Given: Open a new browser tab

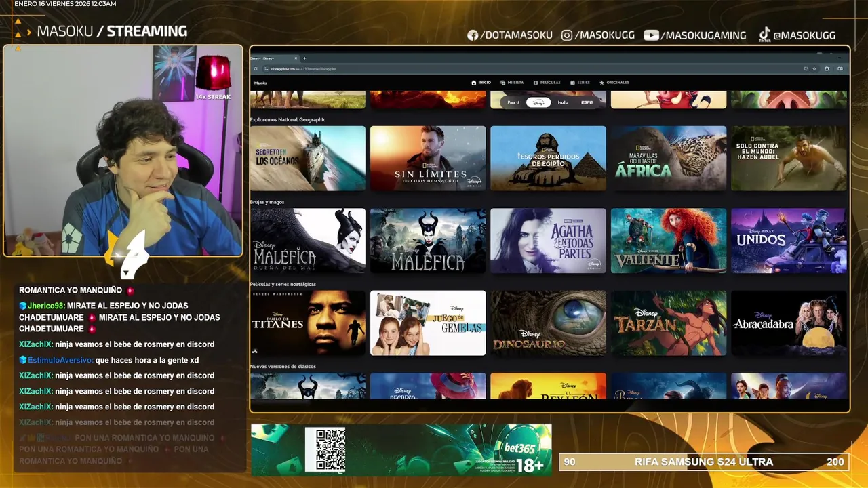Looking at the screenshot, I should click(304, 58).
